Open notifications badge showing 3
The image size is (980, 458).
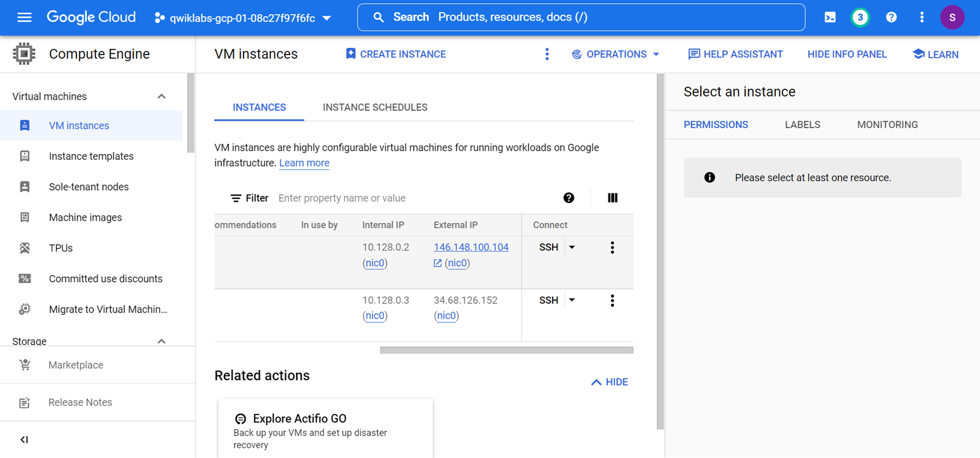coord(860,17)
